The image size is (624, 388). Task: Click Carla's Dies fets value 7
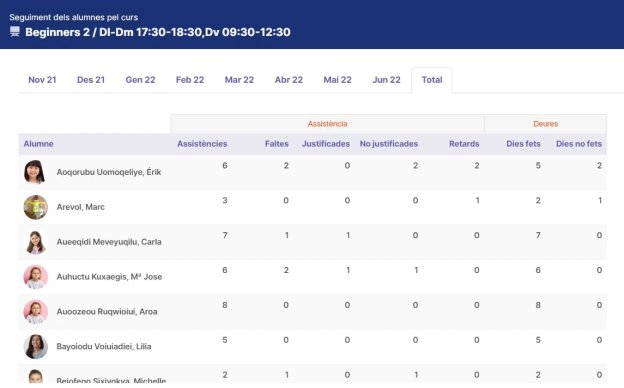pos(538,235)
